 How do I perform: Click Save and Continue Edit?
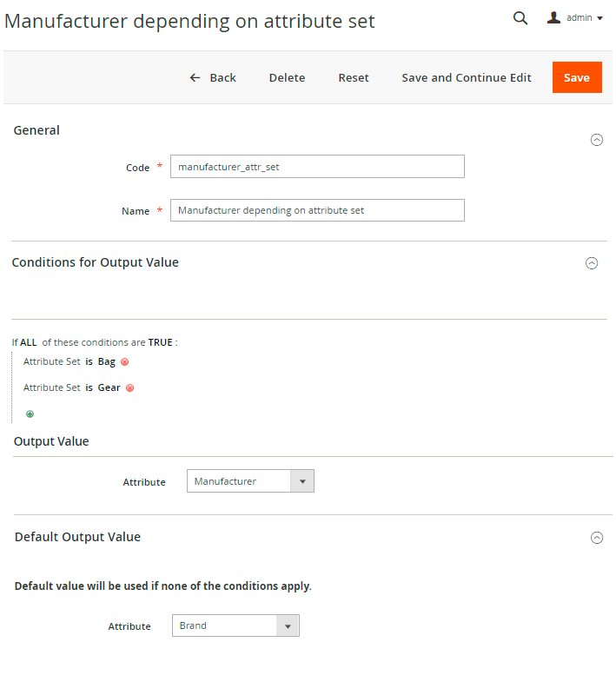coord(467,77)
